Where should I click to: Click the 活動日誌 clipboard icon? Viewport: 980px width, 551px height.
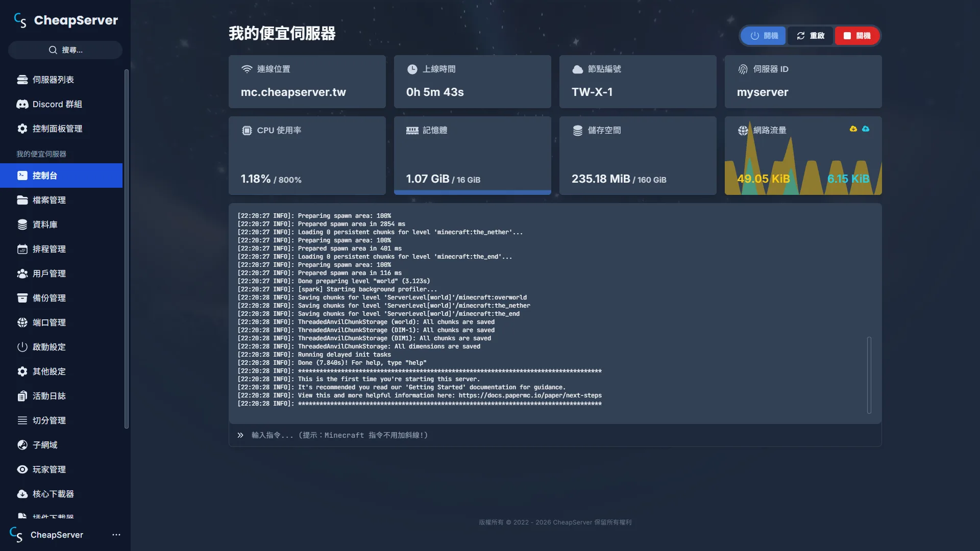[22, 396]
